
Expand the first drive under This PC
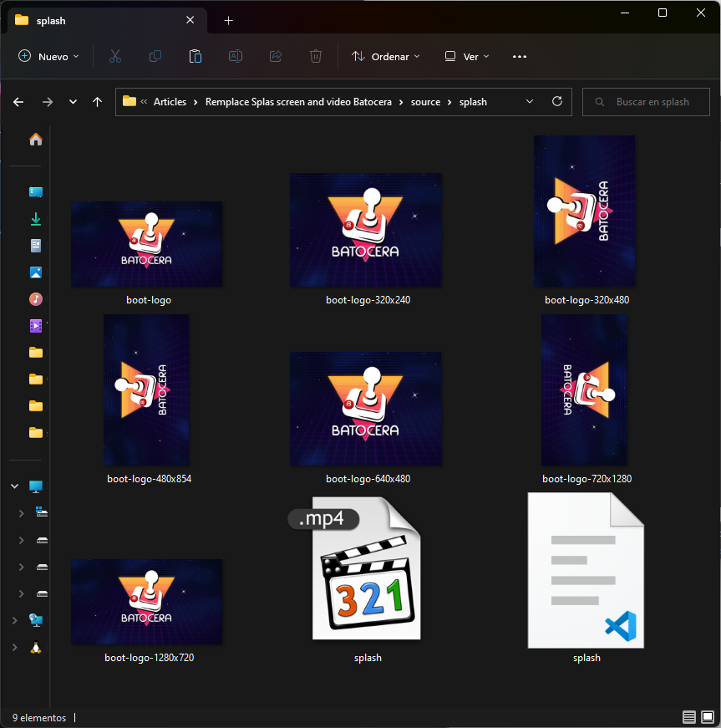22,513
